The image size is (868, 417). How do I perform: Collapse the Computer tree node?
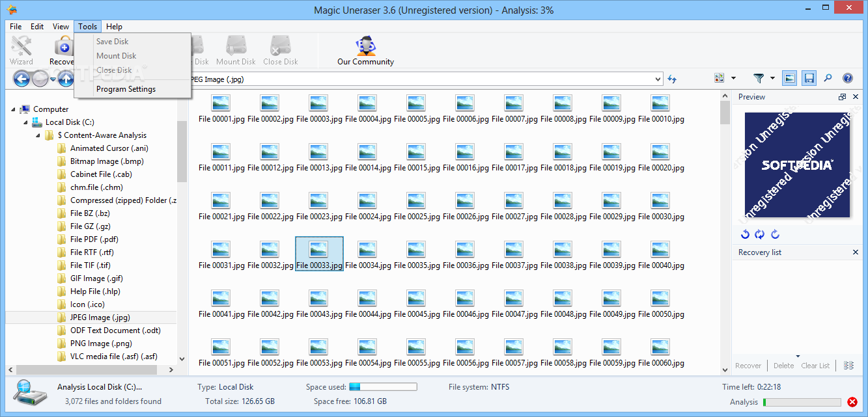(14, 109)
